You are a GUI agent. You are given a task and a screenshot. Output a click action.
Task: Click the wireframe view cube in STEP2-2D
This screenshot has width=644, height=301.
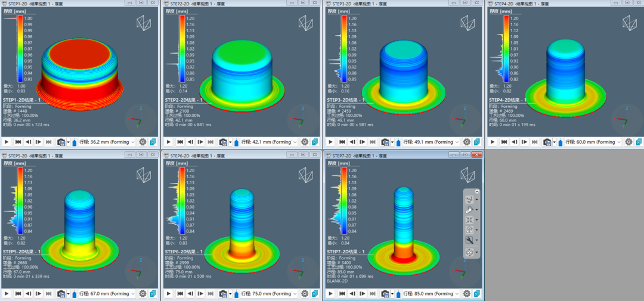pos(305,23)
